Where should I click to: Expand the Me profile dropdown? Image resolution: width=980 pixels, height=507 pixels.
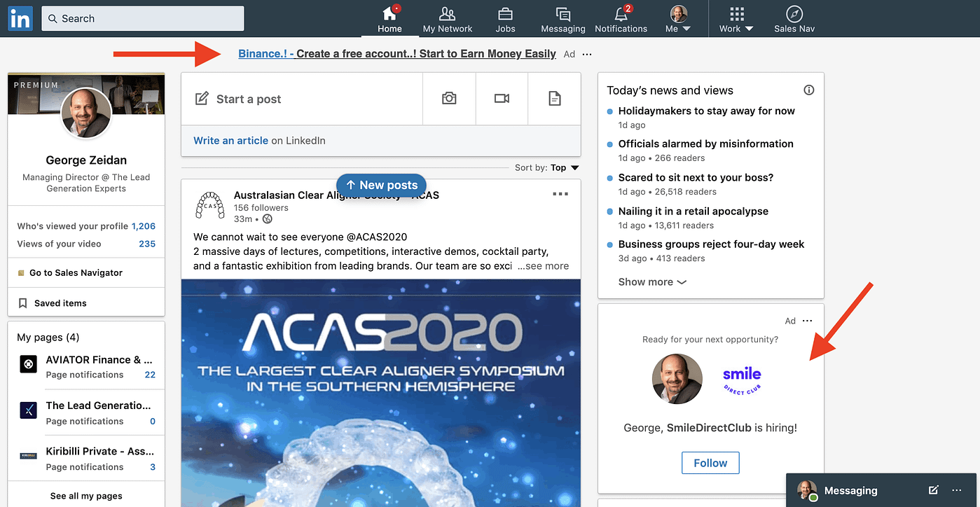point(678,19)
